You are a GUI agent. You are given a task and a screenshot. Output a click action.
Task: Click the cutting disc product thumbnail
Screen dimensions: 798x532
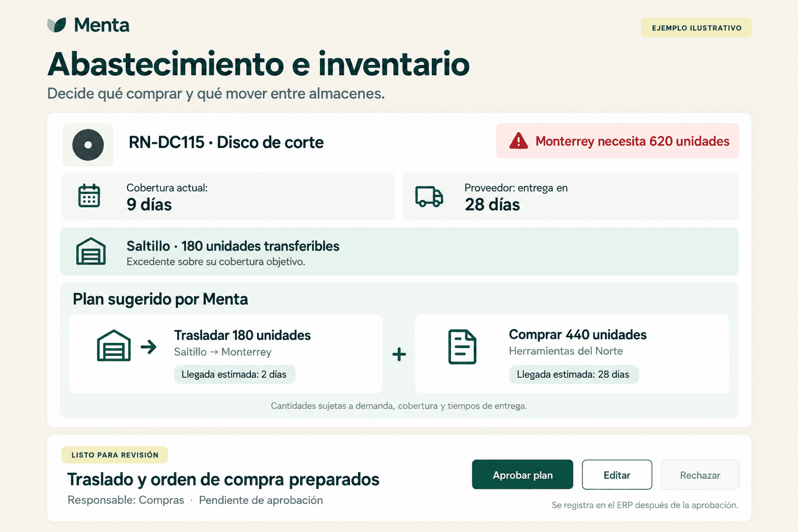point(88,144)
